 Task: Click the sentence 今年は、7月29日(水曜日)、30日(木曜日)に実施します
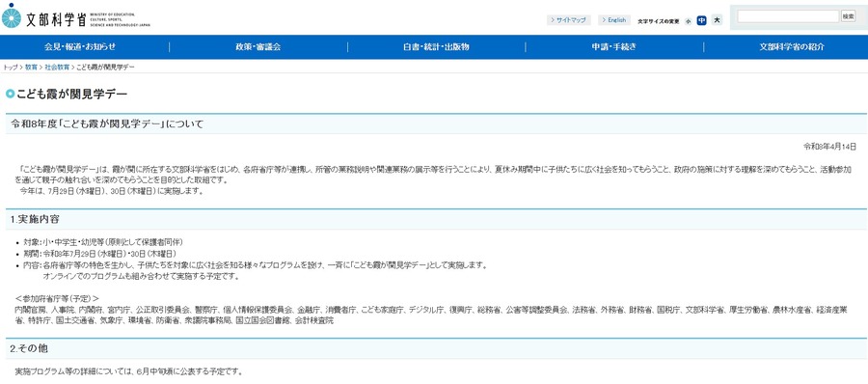tap(113, 192)
